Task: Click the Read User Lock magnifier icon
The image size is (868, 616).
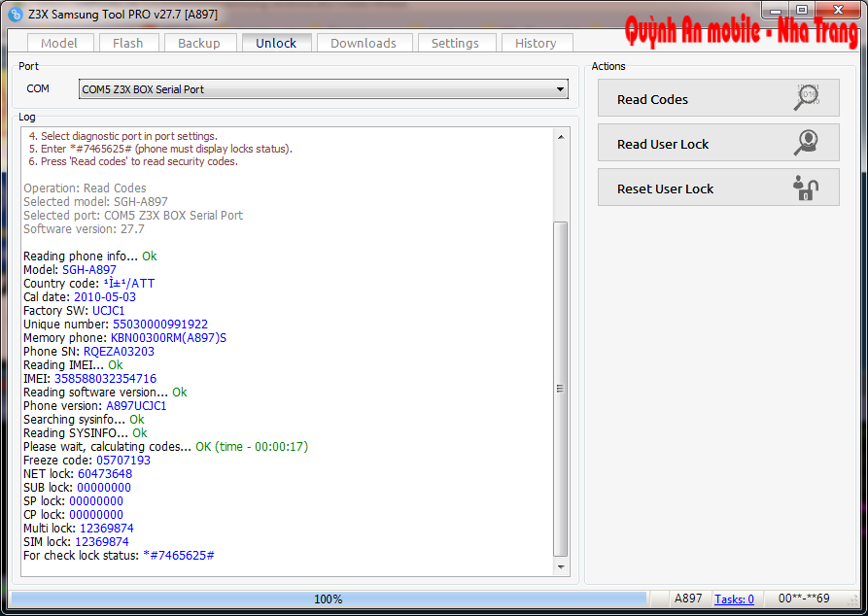Action: (807, 143)
